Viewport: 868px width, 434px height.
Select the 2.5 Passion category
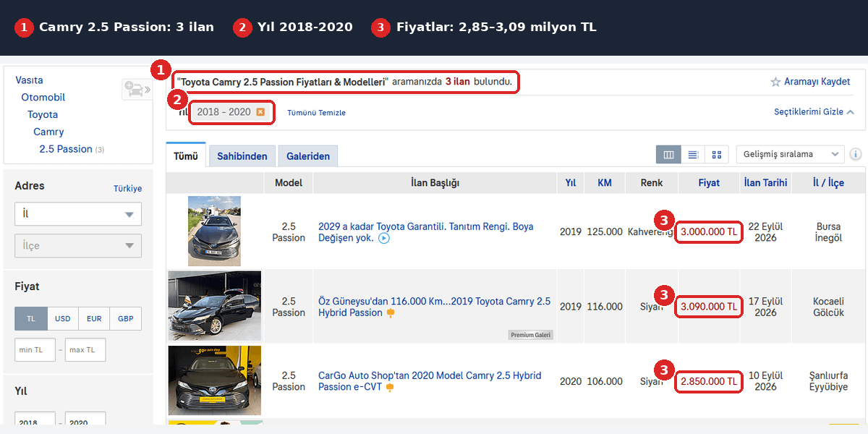(x=66, y=149)
